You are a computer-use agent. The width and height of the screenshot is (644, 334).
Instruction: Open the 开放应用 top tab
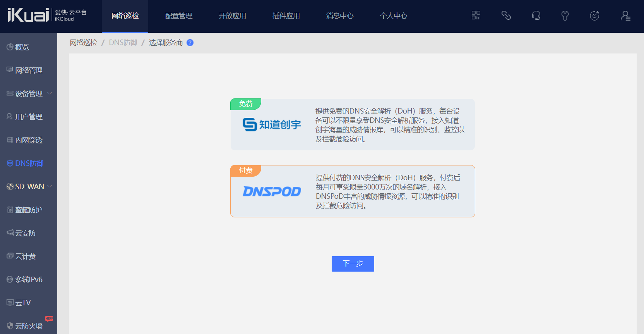point(232,16)
